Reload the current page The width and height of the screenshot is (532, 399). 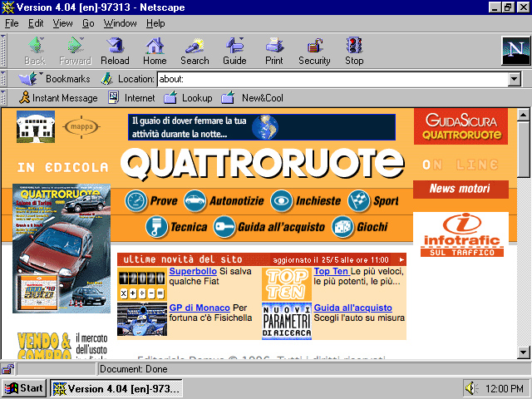coord(115,51)
